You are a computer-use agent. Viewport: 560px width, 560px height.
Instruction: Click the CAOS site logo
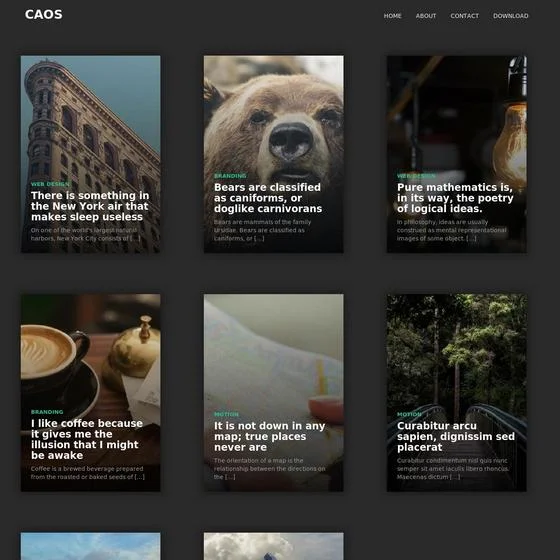(x=44, y=15)
